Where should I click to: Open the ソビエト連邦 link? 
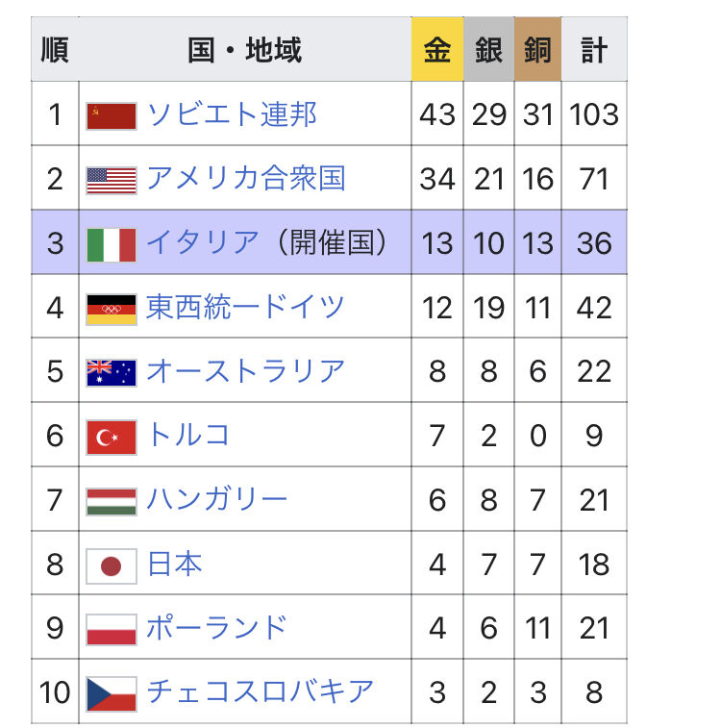point(231,115)
